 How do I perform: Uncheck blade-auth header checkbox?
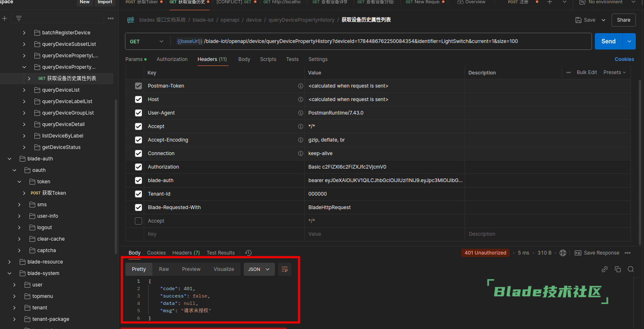[138, 180]
